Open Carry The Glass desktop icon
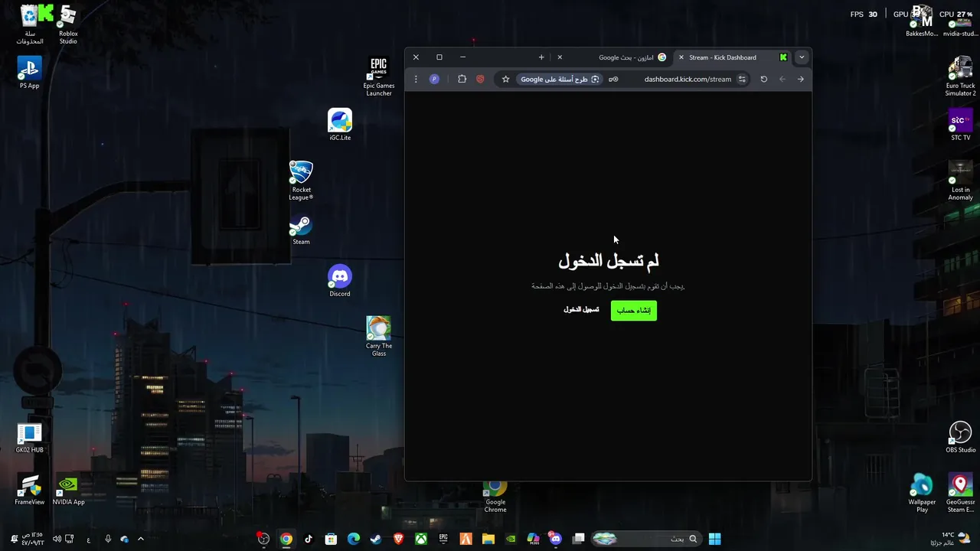This screenshot has height=551, width=980. tap(378, 337)
